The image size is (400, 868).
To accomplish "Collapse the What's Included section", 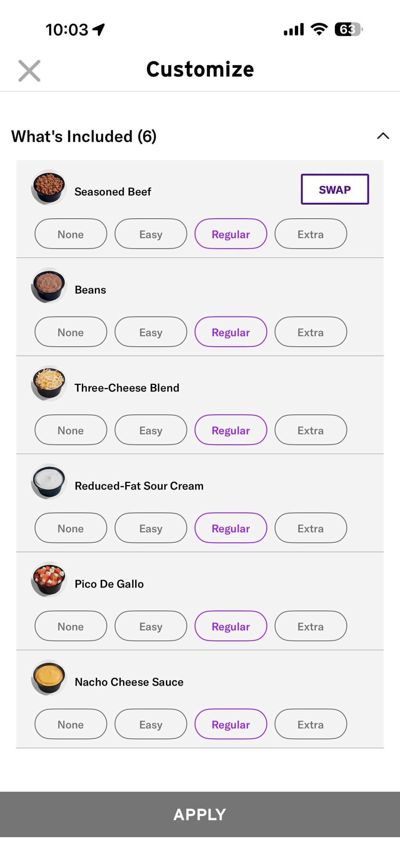I will [x=383, y=136].
